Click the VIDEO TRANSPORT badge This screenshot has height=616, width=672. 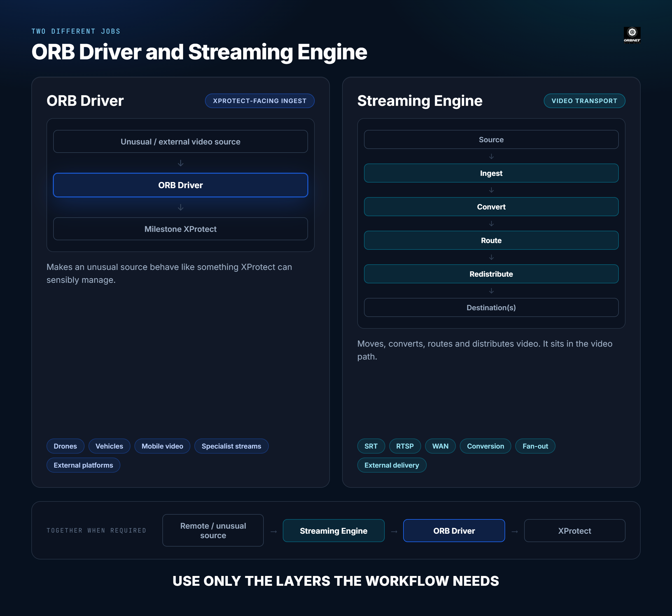point(584,101)
